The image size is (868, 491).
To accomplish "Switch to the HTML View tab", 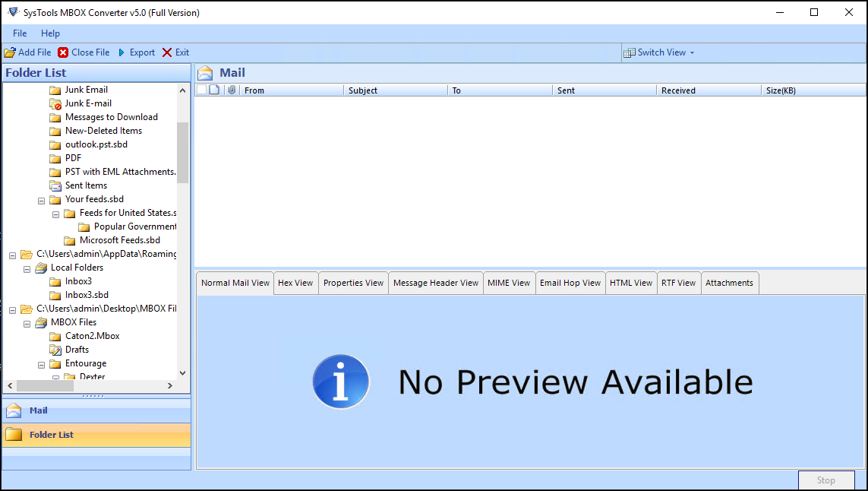I will (x=631, y=284).
